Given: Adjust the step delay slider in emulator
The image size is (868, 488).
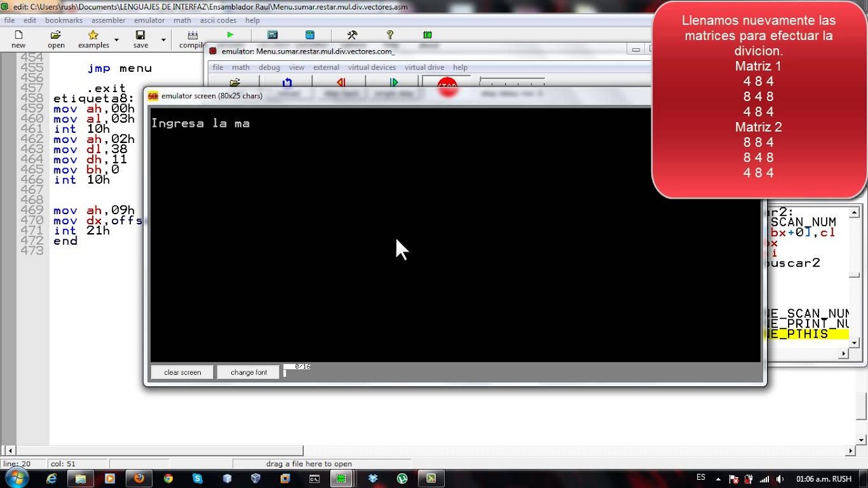Looking at the screenshot, I should pyautogui.click(x=512, y=81).
